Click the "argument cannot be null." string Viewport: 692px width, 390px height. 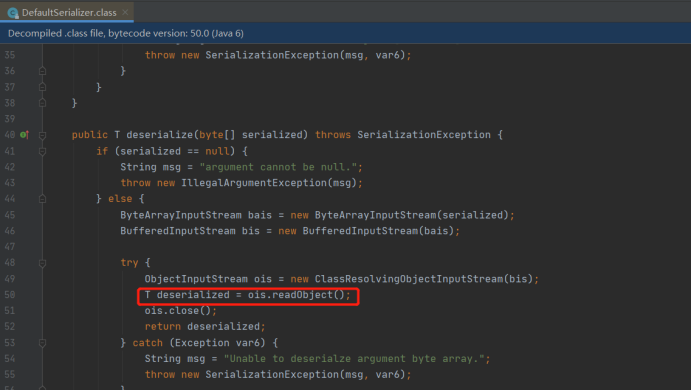click(x=278, y=167)
